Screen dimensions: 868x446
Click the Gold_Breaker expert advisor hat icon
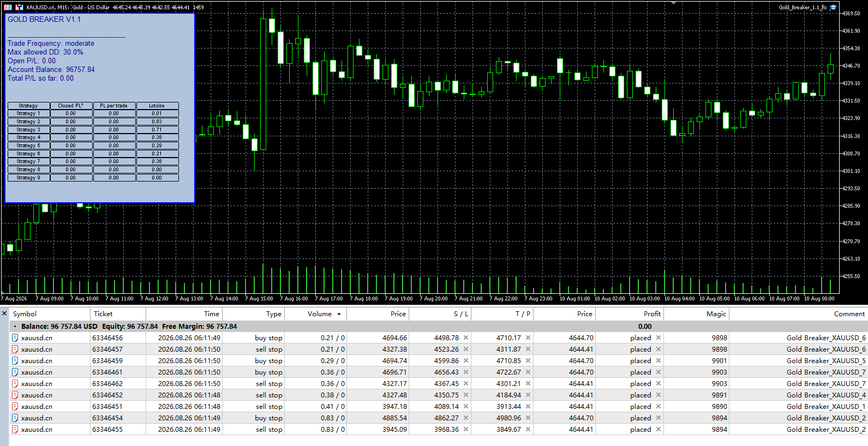point(833,7)
